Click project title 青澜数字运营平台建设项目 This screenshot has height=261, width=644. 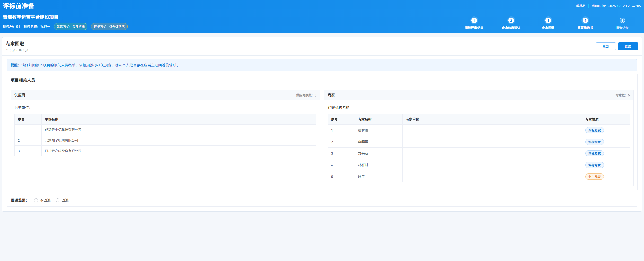pos(31,17)
